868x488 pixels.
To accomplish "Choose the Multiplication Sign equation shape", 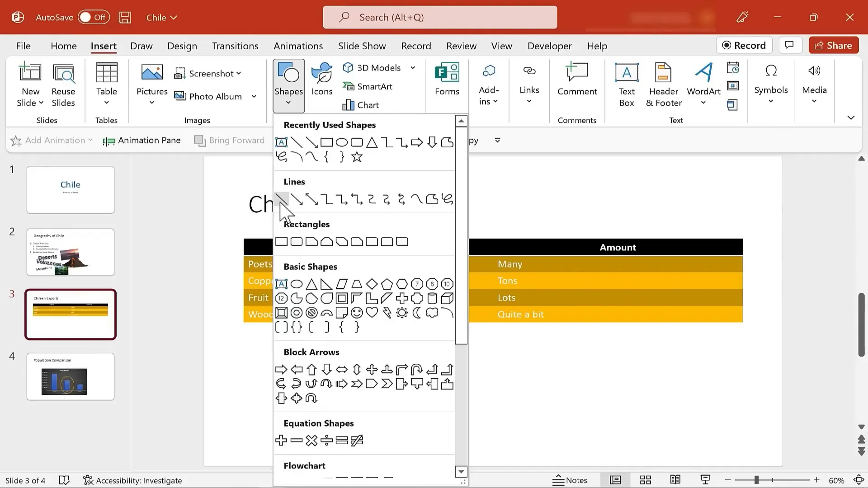I will click(311, 440).
